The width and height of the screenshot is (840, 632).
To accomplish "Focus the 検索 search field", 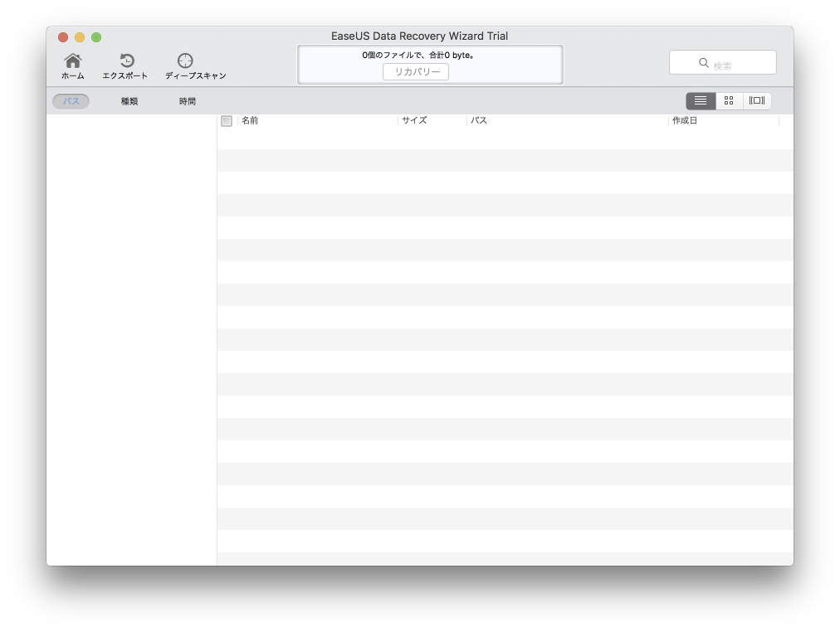I will pyautogui.click(x=723, y=62).
